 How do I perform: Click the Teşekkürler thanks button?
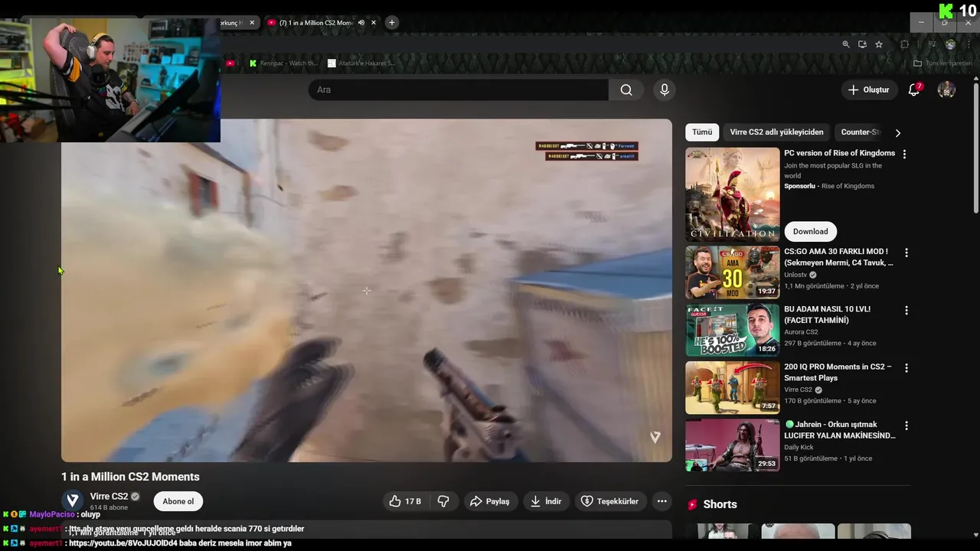(x=610, y=501)
